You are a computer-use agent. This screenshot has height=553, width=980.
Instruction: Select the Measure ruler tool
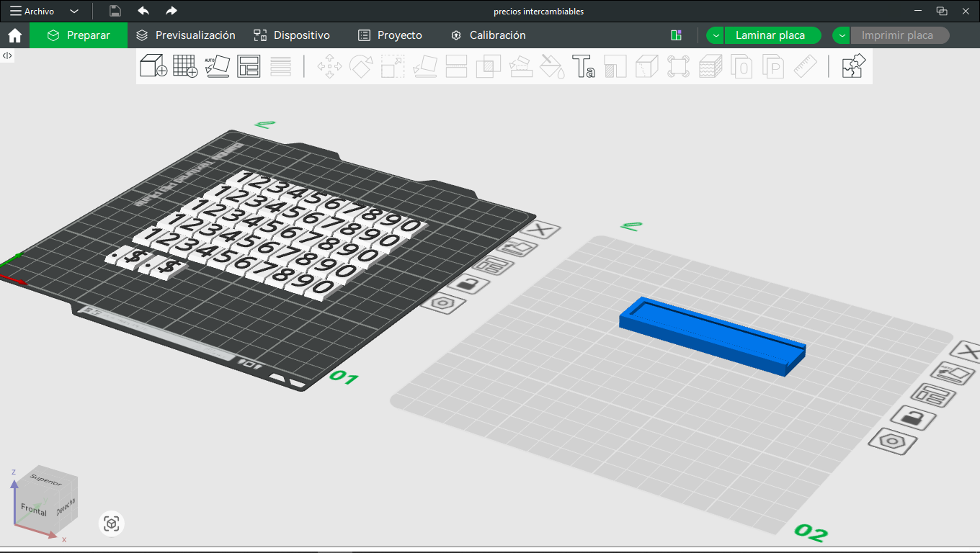coord(805,66)
